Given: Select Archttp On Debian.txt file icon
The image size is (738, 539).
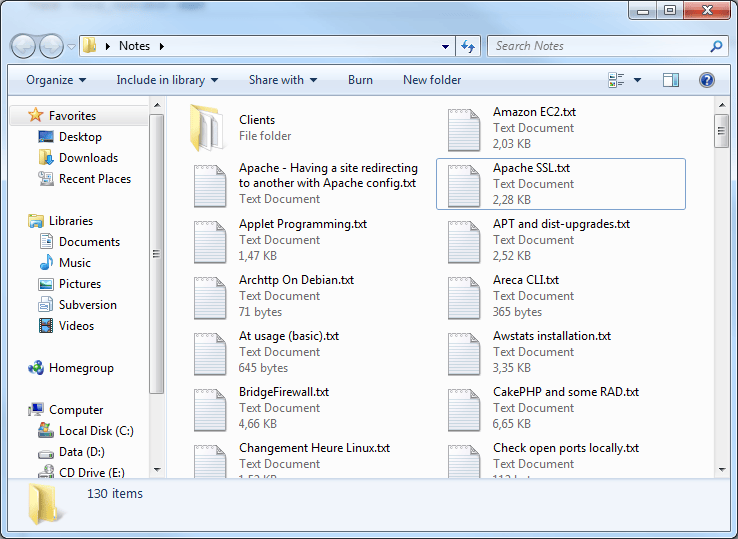Looking at the screenshot, I should 210,298.
